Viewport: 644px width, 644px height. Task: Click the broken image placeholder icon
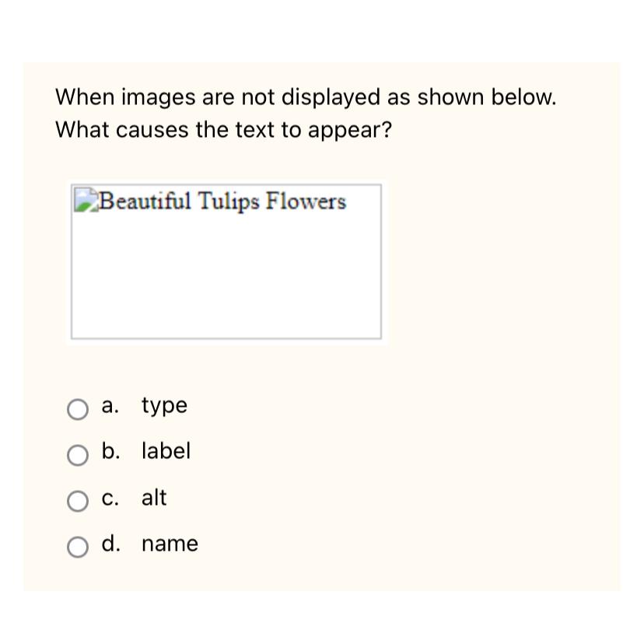tap(84, 200)
